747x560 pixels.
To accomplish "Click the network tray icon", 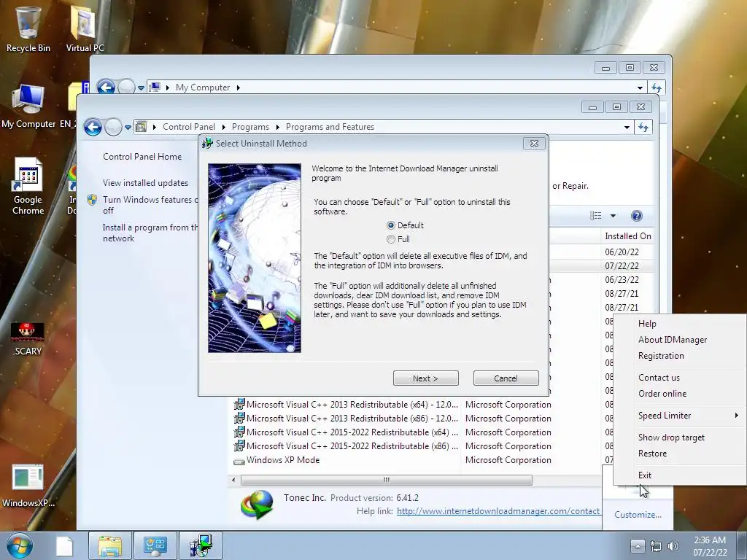I will tap(656, 546).
